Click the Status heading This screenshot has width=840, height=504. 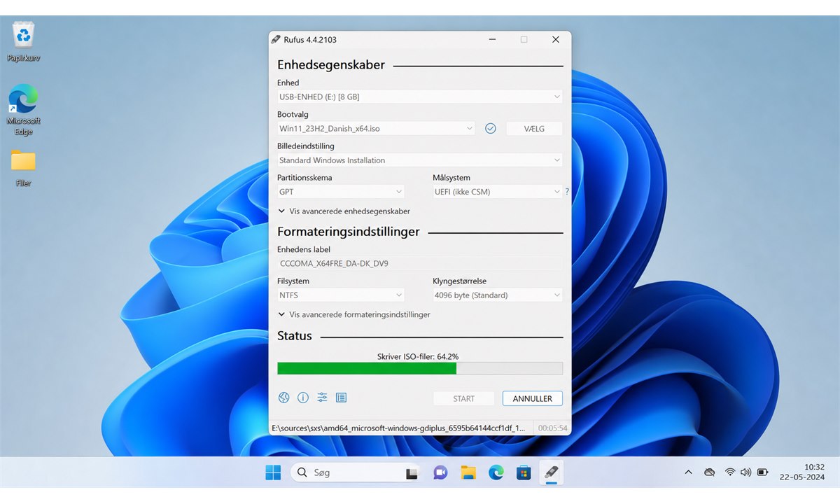[295, 335]
